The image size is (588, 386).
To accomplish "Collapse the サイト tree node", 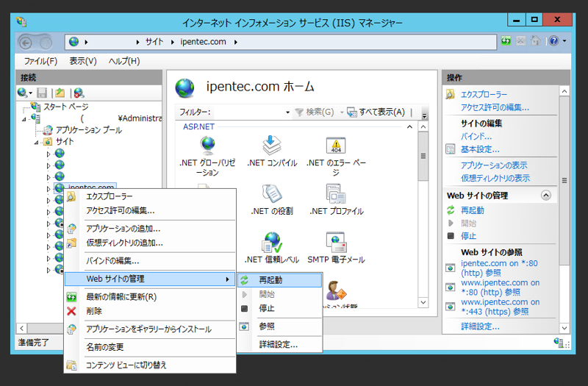I will [x=36, y=143].
